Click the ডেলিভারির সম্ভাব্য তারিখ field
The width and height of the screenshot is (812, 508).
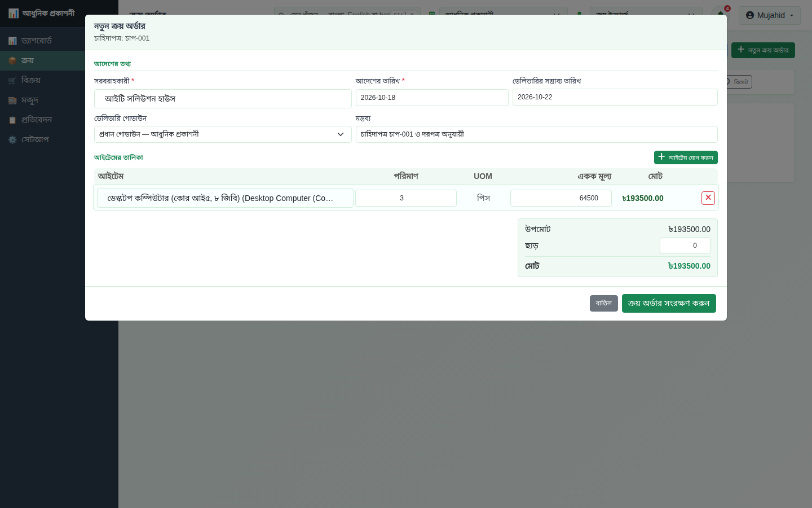(615, 97)
